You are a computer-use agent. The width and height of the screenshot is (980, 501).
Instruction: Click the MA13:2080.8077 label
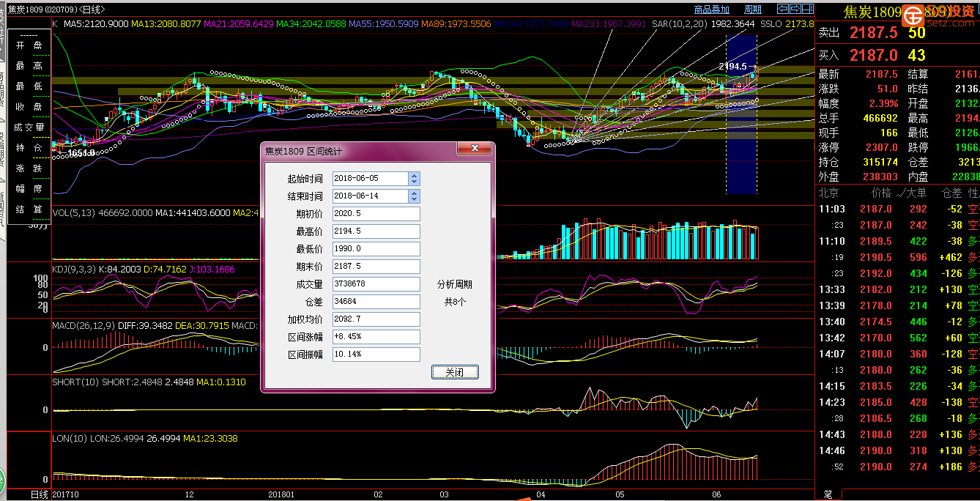click(x=166, y=24)
